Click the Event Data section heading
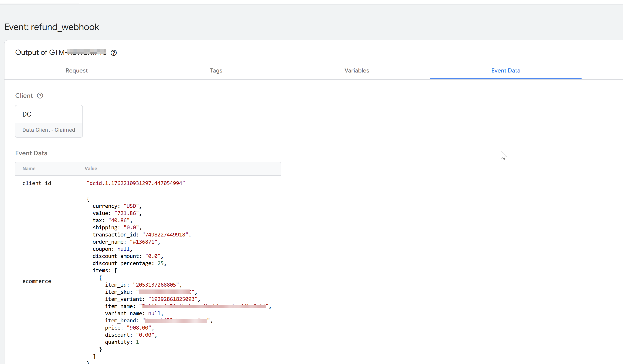 tap(31, 153)
